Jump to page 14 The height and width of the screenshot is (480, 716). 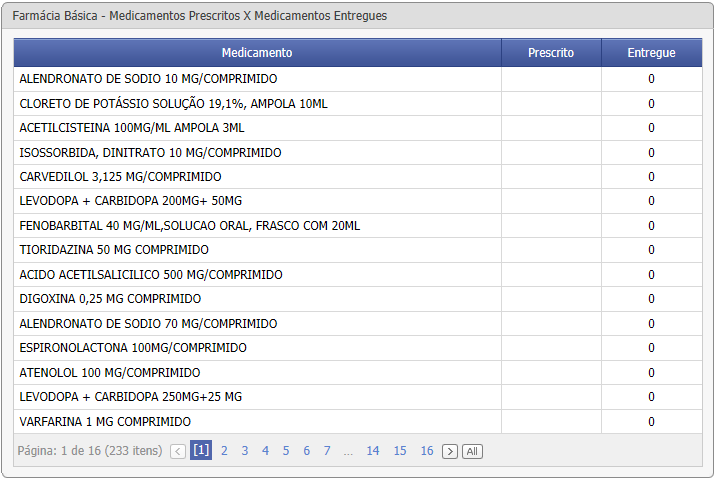pyautogui.click(x=373, y=451)
